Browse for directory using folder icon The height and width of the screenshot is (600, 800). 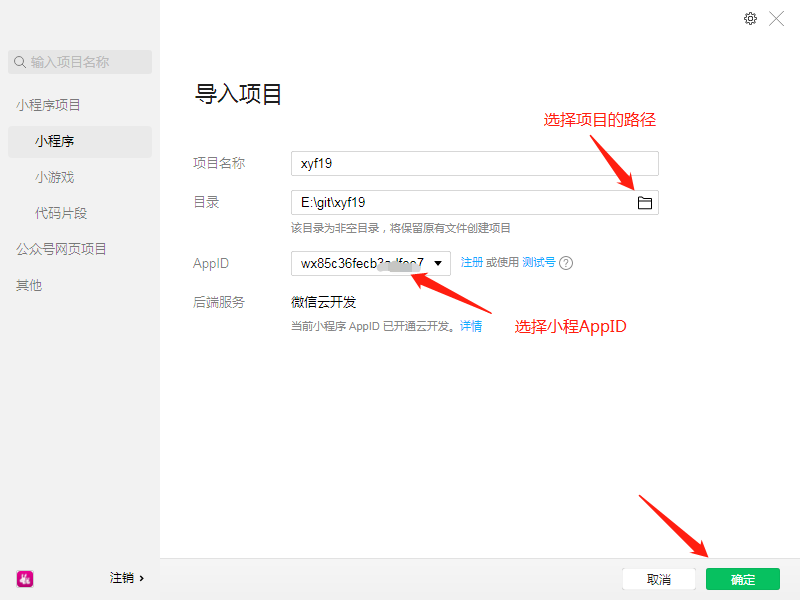coord(645,203)
